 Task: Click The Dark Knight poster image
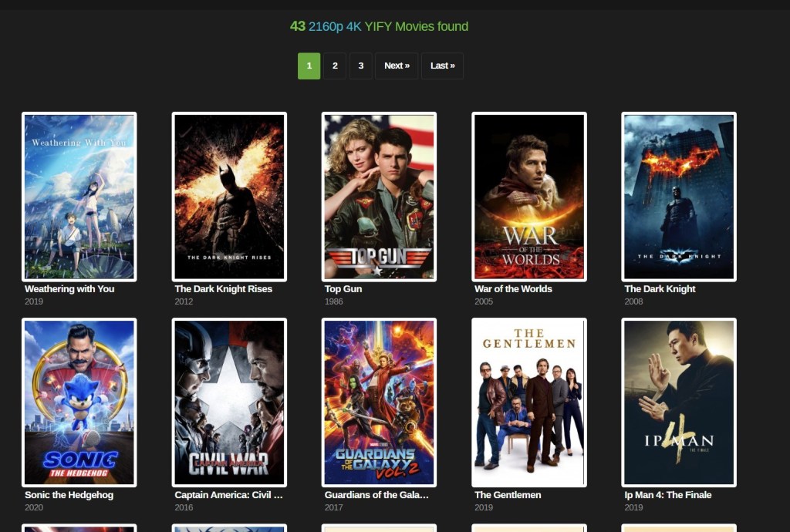pos(679,197)
